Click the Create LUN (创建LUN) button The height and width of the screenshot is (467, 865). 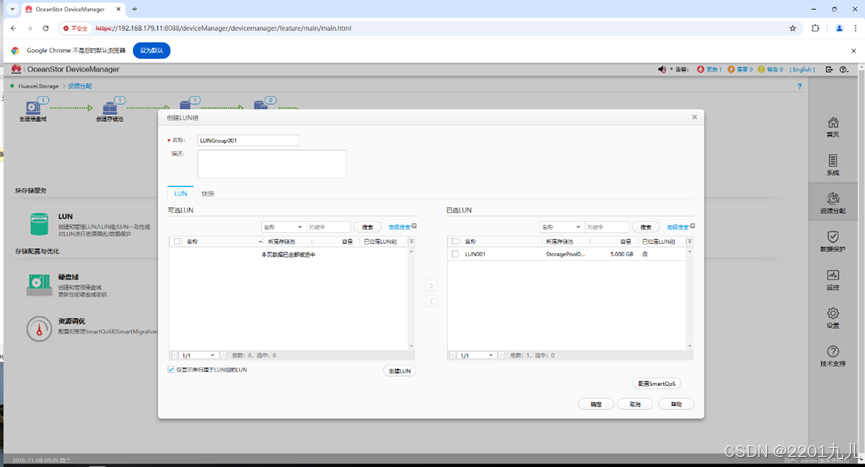[399, 371]
